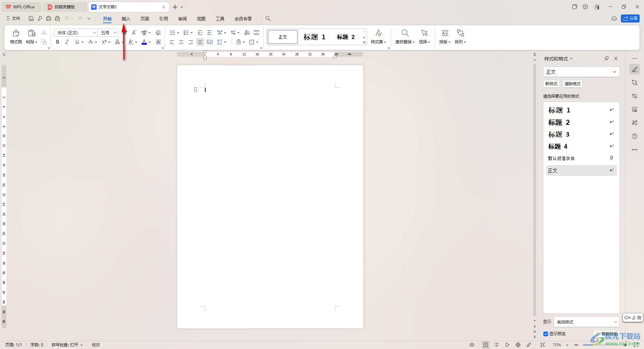Image resolution: width=644 pixels, height=349 pixels.
Task: Open the References (引用) ribbon tab
Action: point(163,19)
